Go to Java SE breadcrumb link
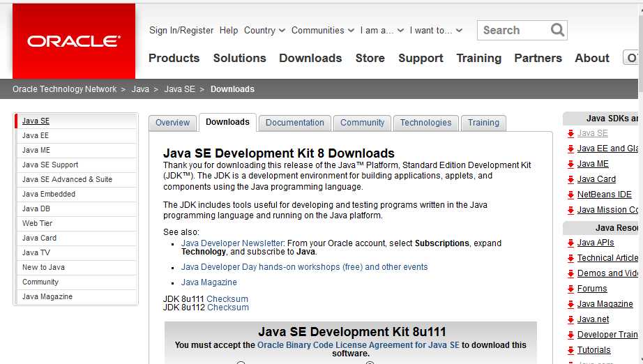 pos(180,89)
